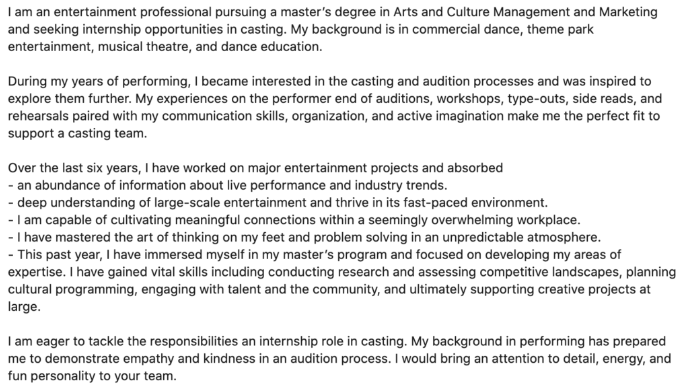Click the lone word 'large.'
The height and width of the screenshot is (389, 685).
pos(24,306)
